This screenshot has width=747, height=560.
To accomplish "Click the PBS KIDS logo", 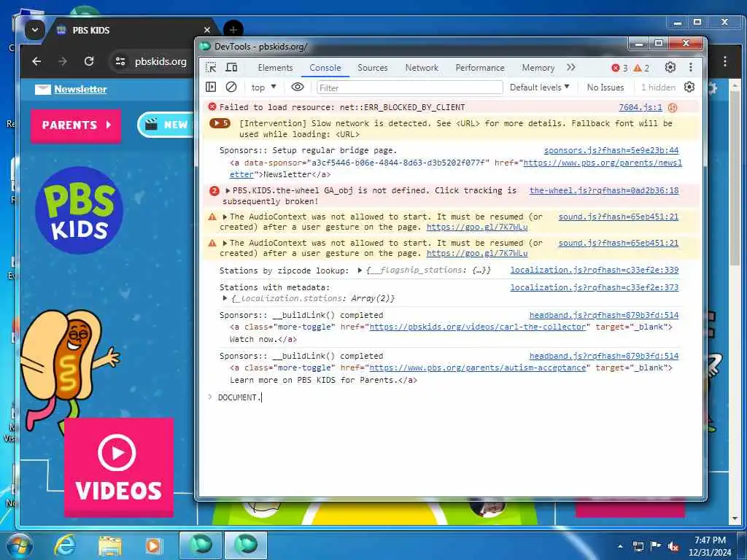I will click(79, 210).
